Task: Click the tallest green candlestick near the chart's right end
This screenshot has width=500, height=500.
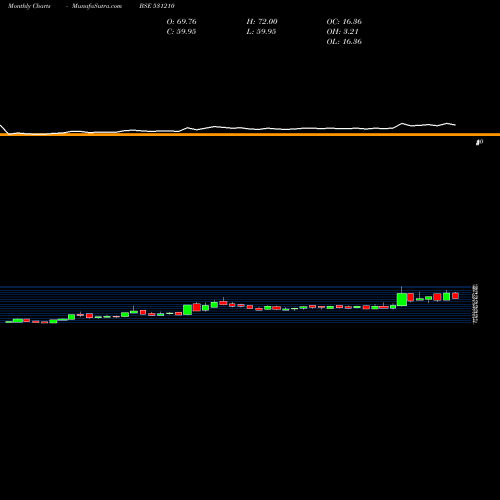Action: pos(402,299)
